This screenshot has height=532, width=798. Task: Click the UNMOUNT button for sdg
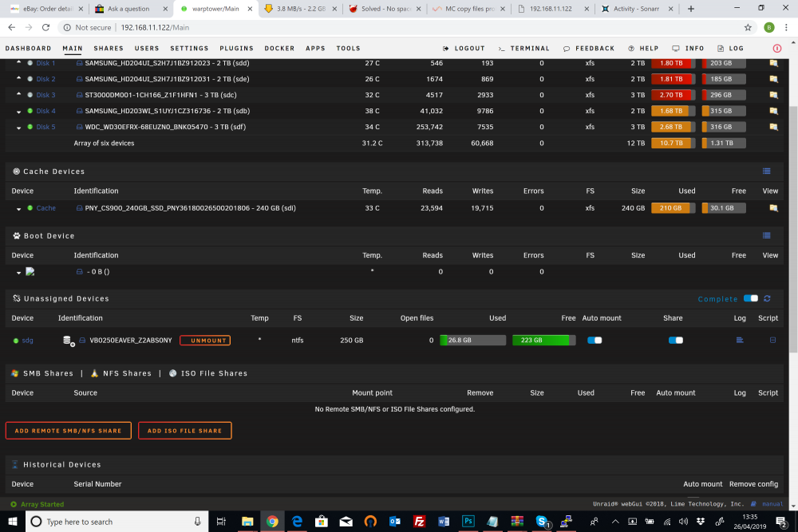pos(205,341)
